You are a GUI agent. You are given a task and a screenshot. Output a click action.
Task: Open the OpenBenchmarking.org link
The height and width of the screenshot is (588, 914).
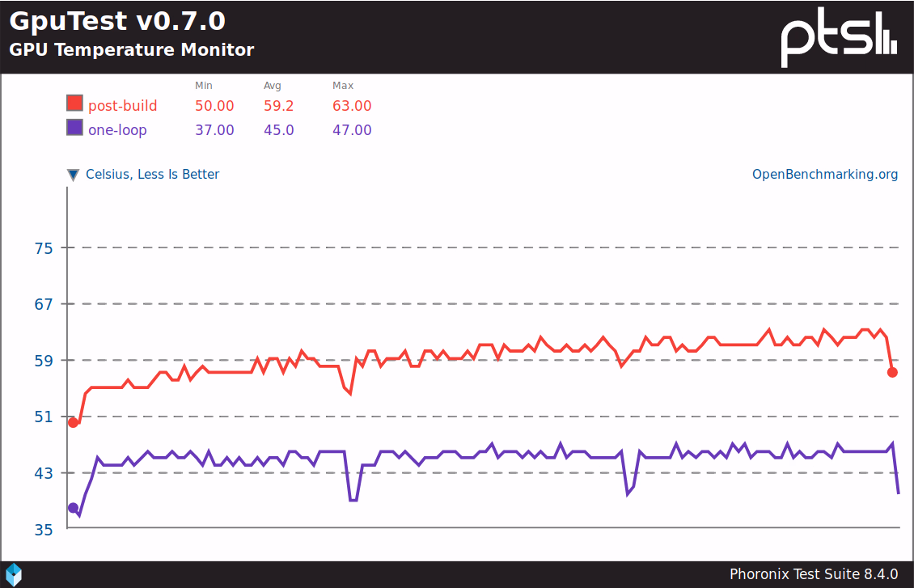coord(825,175)
